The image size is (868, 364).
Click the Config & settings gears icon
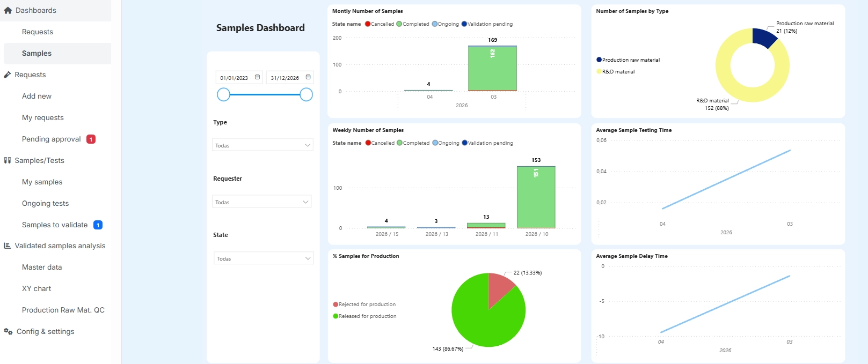(x=8, y=331)
